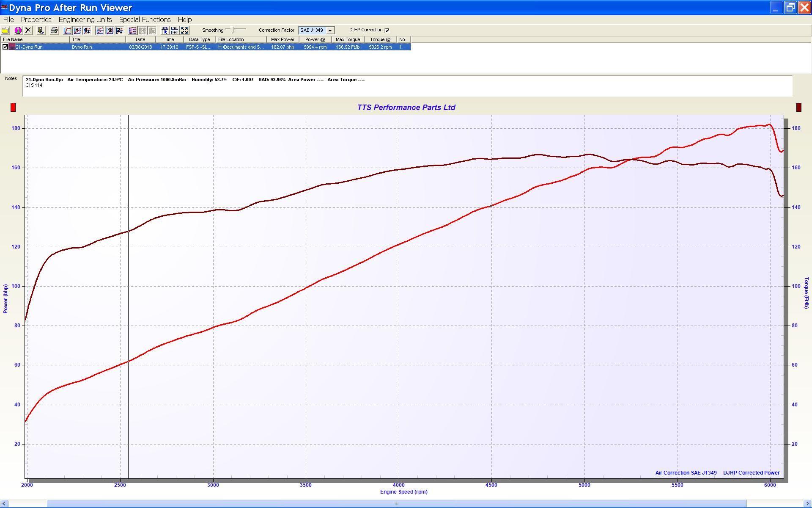This screenshot has width=812, height=508.
Task: Click the yellow open folder icon
Action: tap(5, 30)
